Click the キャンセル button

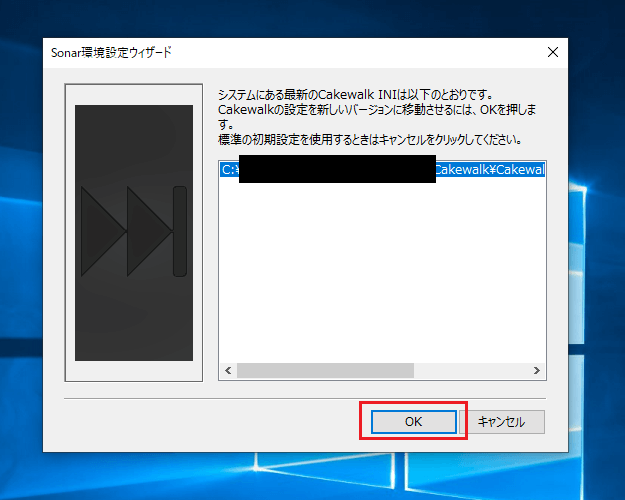click(502, 421)
